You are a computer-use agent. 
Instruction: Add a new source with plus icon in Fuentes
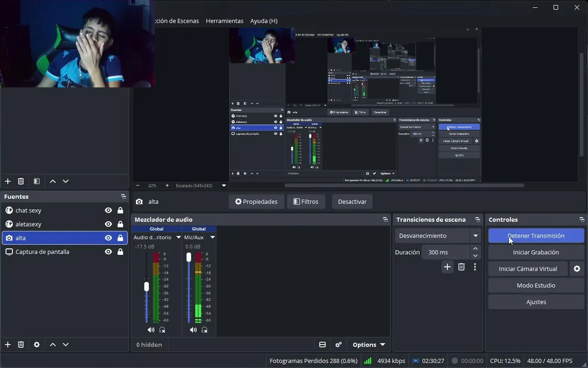[8, 344]
